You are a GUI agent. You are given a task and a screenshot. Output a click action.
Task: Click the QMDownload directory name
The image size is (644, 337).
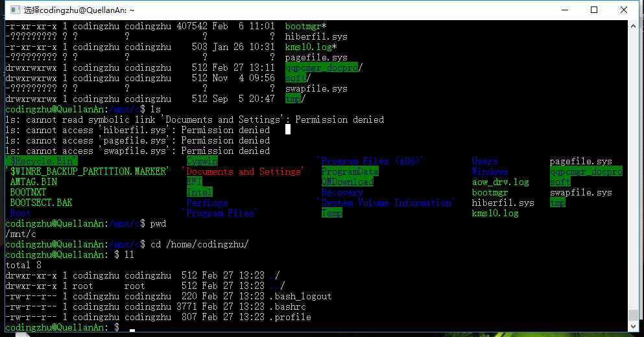coord(348,182)
